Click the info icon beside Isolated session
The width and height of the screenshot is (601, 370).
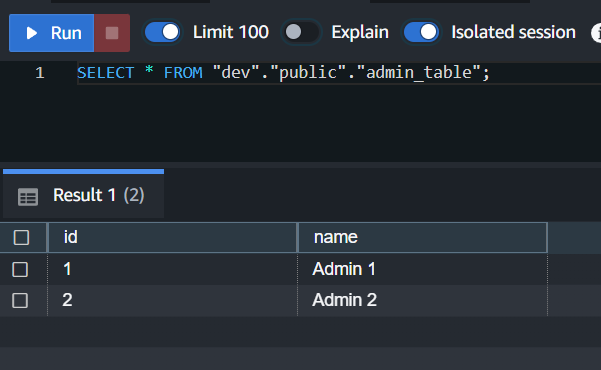596,33
